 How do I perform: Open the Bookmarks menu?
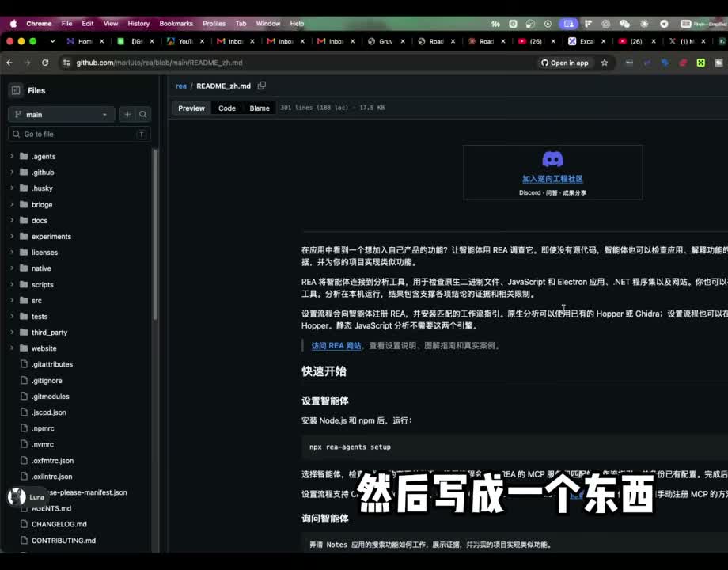[x=176, y=23]
